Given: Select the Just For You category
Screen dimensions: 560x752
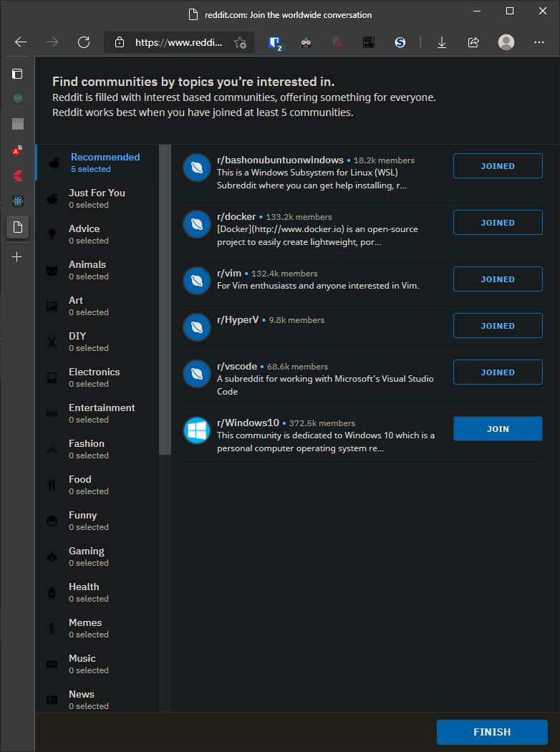Looking at the screenshot, I should coord(98,198).
